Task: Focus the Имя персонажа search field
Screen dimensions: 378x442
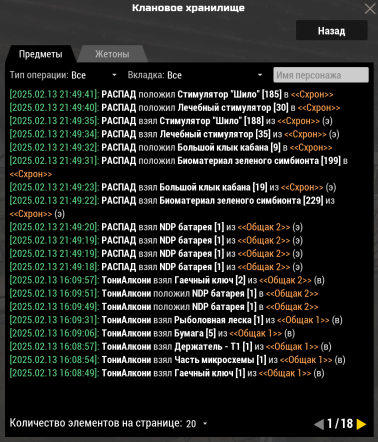Action: [321, 75]
